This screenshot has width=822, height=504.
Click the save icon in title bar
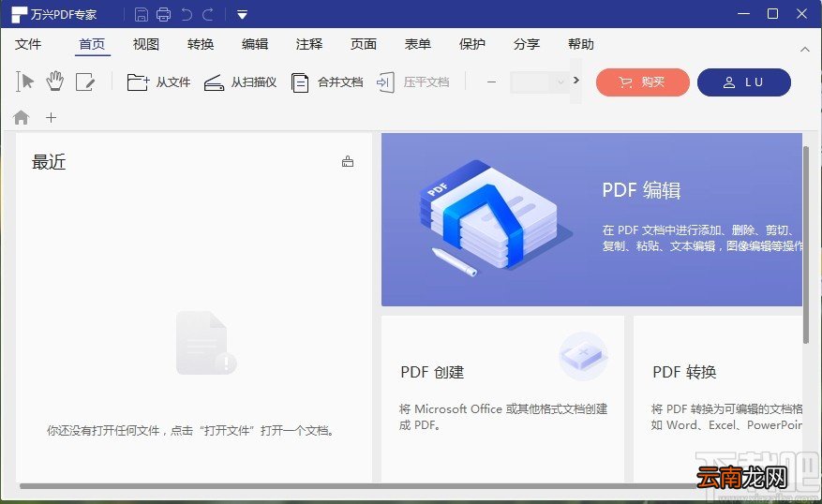click(141, 14)
